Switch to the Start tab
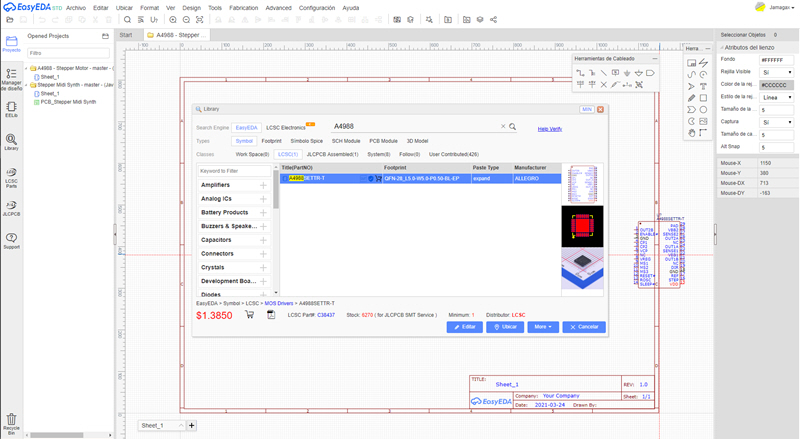 point(126,35)
